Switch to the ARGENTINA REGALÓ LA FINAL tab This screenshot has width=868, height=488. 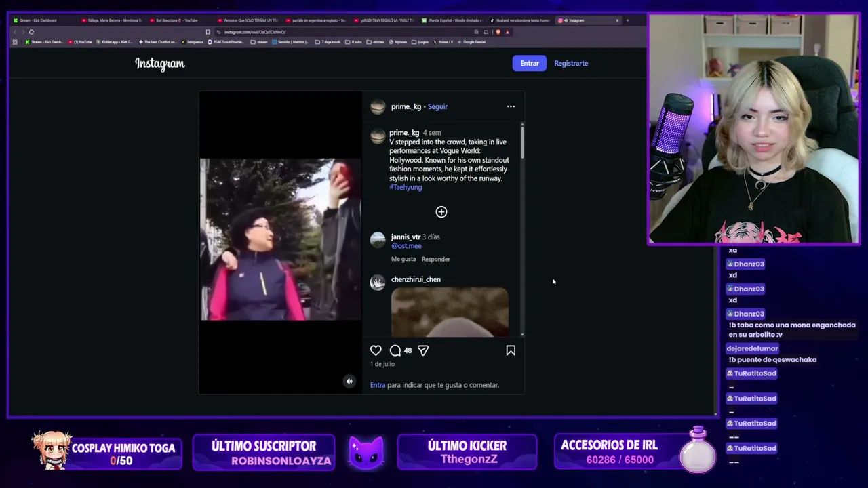click(x=384, y=20)
